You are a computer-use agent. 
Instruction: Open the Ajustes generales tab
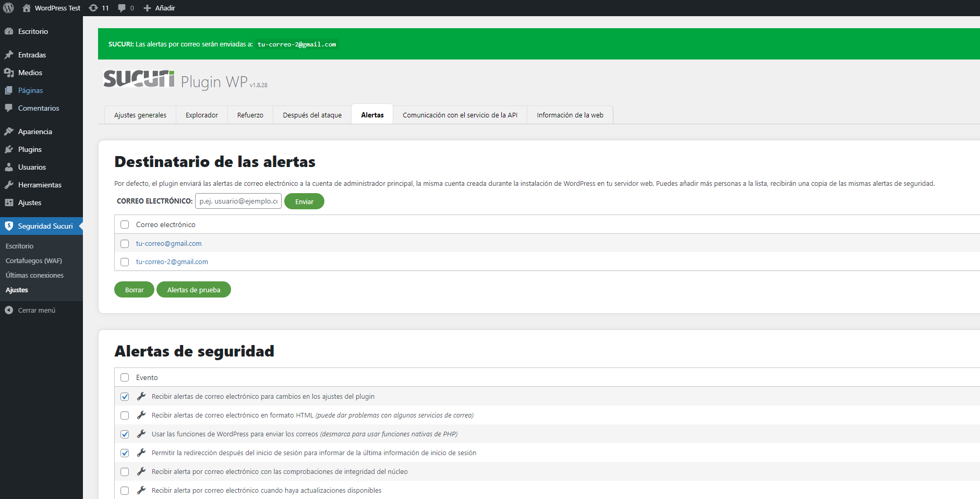click(x=140, y=115)
